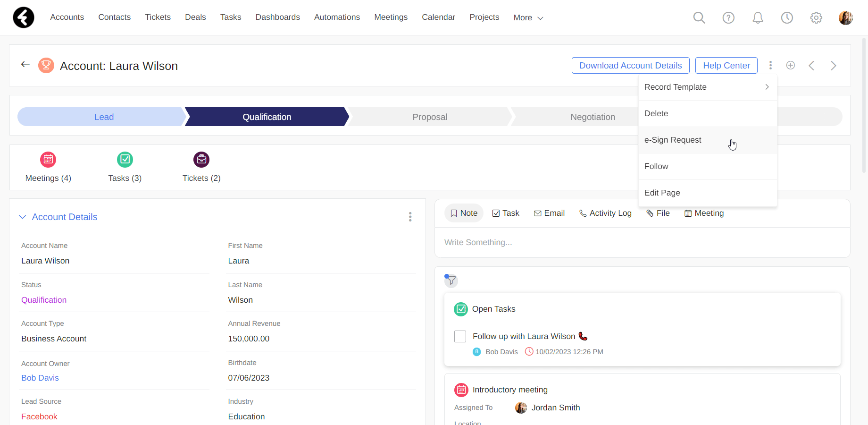The width and height of the screenshot is (868, 425).
Task: Collapse the Account Details section
Action: tap(22, 217)
